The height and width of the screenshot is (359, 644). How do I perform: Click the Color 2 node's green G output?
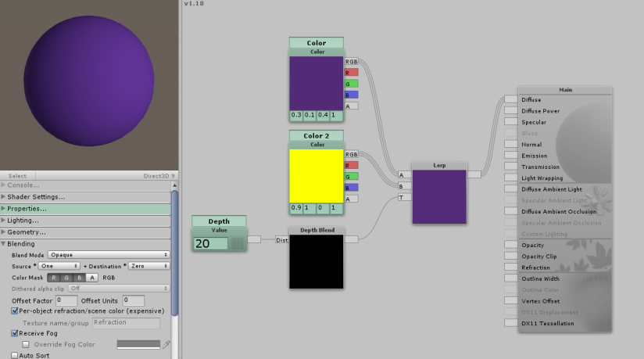[x=351, y=177]
